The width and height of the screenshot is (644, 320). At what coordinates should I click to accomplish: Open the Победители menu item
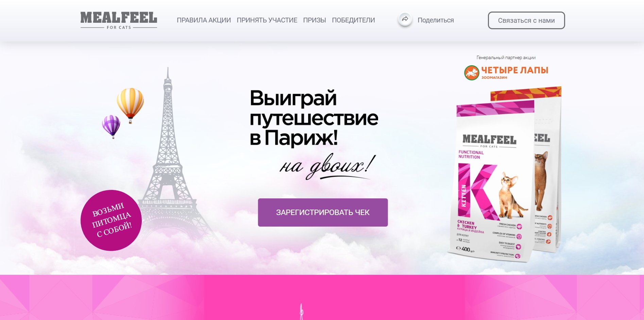(x=353, y=20)
